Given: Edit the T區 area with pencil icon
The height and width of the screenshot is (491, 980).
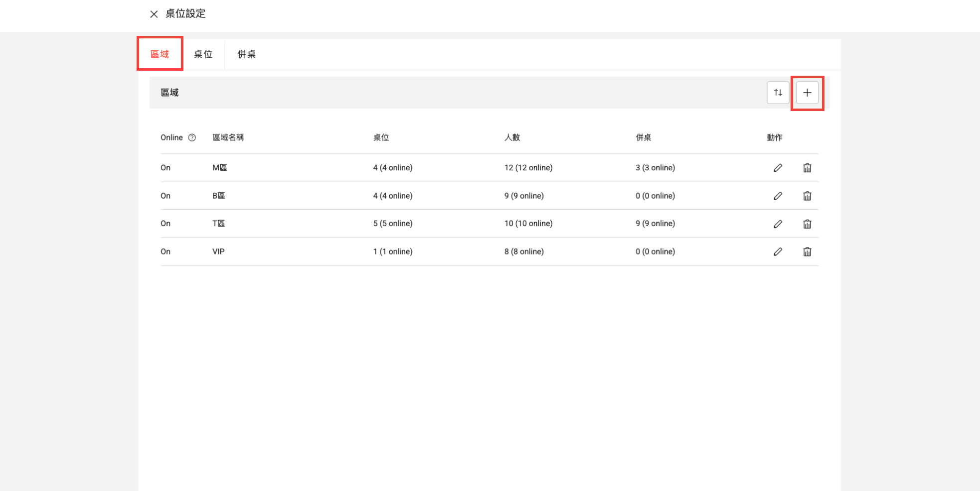Looking at the screenshot, I should pyautogui.click(x=778, y=224).
